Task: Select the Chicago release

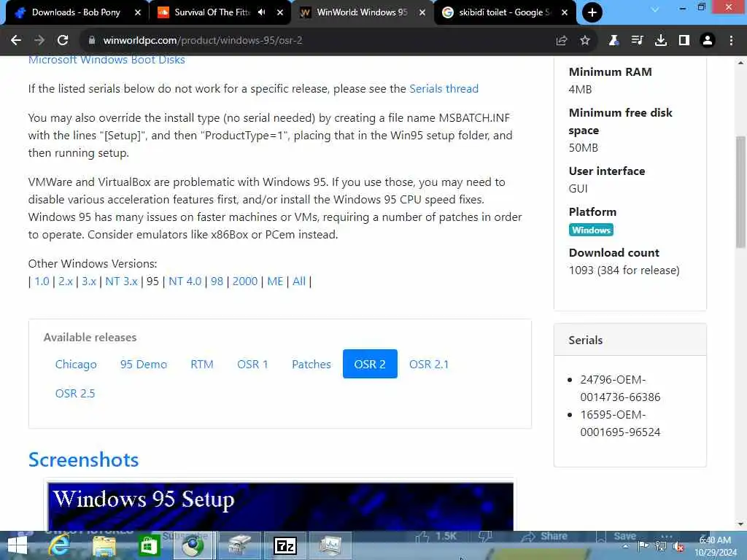Action: point(76,365)
